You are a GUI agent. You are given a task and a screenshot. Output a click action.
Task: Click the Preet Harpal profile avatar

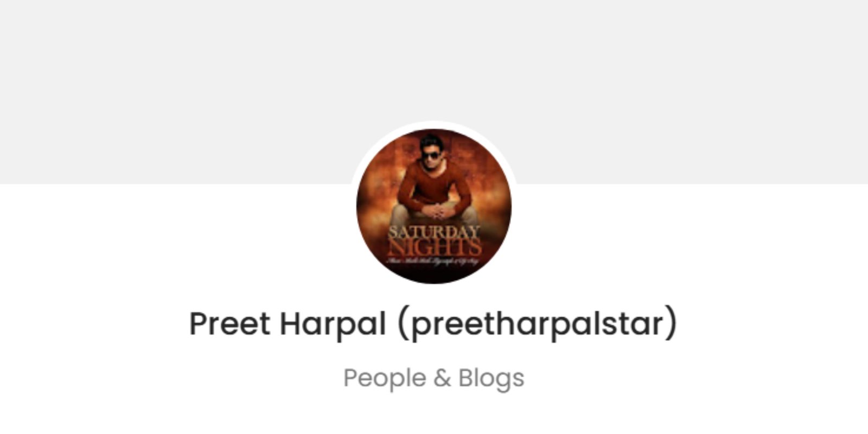434,206
